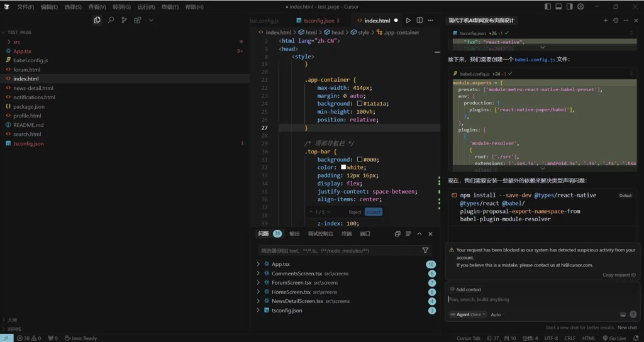
Task: Click the #000 background color swatch
Action: point(360,159)
